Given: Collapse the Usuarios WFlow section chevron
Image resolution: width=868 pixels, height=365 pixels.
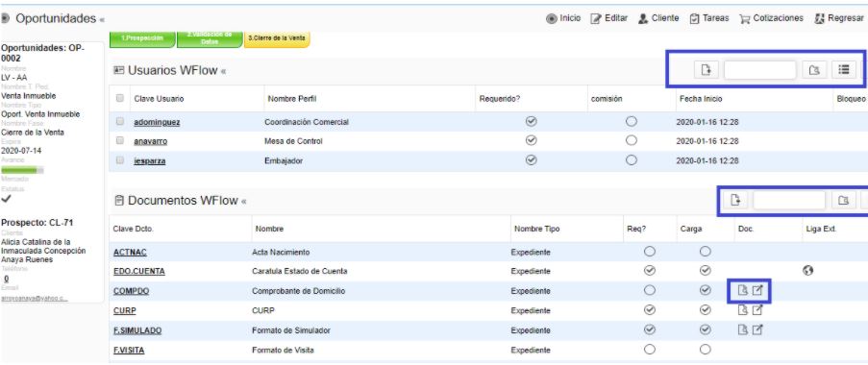Looking at the screenshot, I should click(223, 71).
